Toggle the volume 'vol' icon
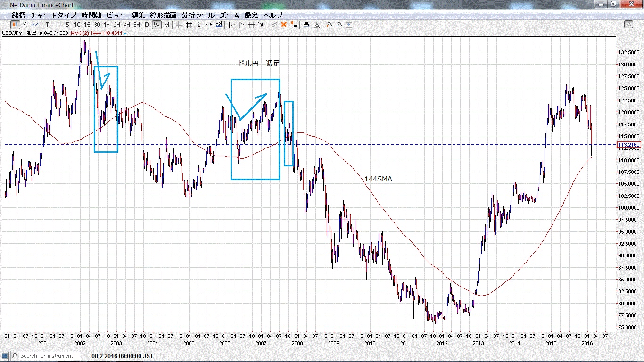644x362 pixels. (219, 25)
